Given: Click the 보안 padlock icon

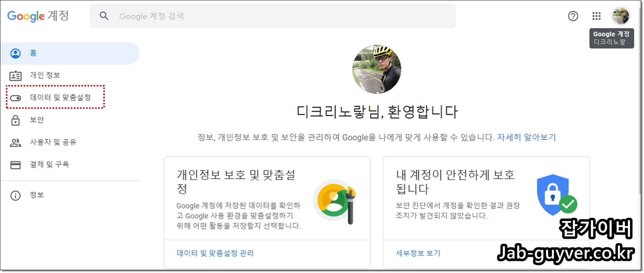Looking at the screenshot, I should pos(15,120).
